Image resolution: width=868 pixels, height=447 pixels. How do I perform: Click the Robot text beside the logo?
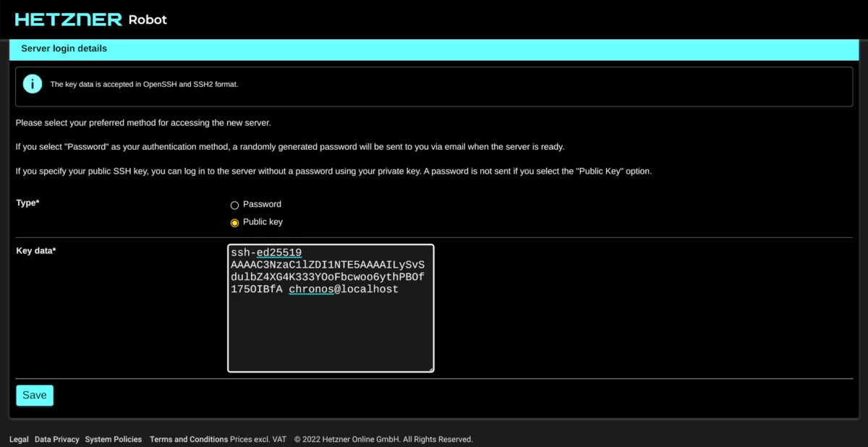(148, 20)
